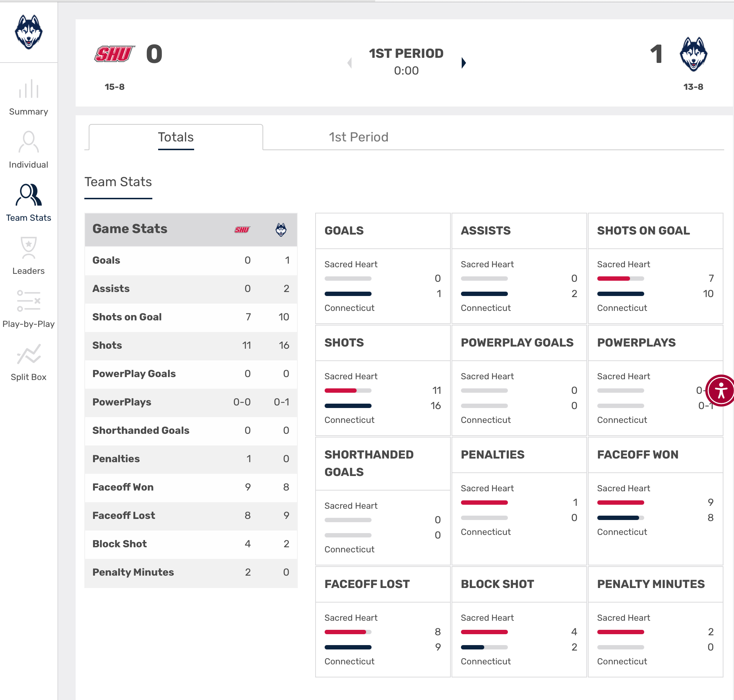The image size is (734, 700).
Task: Click the Faceoff Lost row label
Action: click(124, 515)
